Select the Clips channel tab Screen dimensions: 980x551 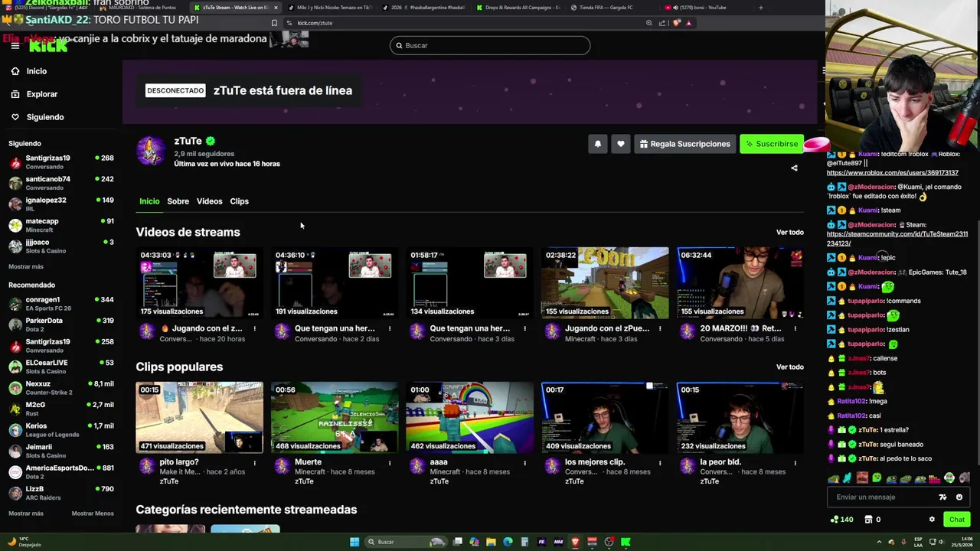239,201
